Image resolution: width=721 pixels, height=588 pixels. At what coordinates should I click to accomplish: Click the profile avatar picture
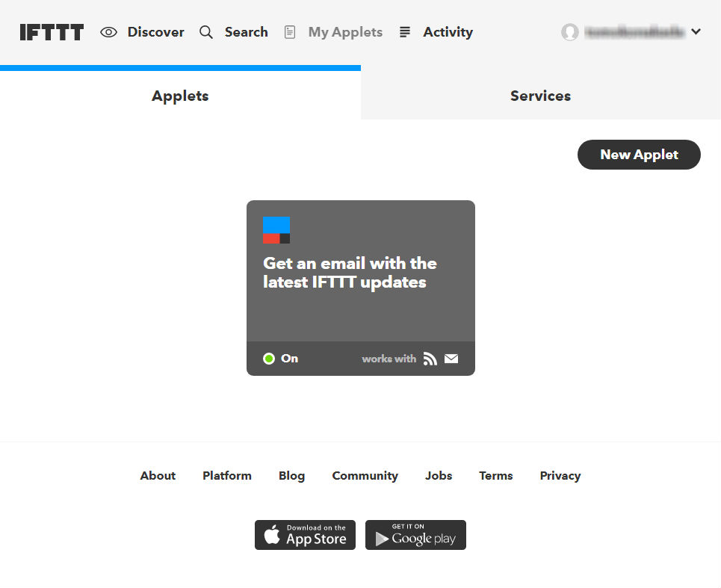[569, 32]
